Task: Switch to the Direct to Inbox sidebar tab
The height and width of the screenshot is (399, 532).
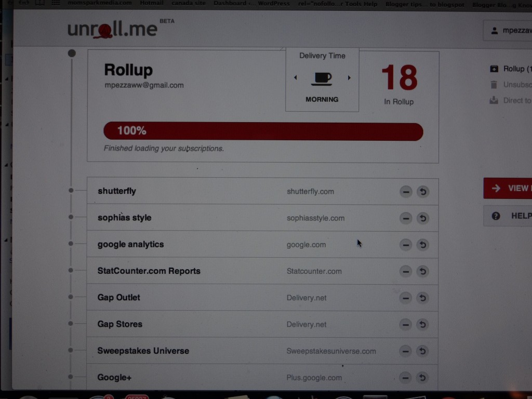Action: (x=511, y=100)
